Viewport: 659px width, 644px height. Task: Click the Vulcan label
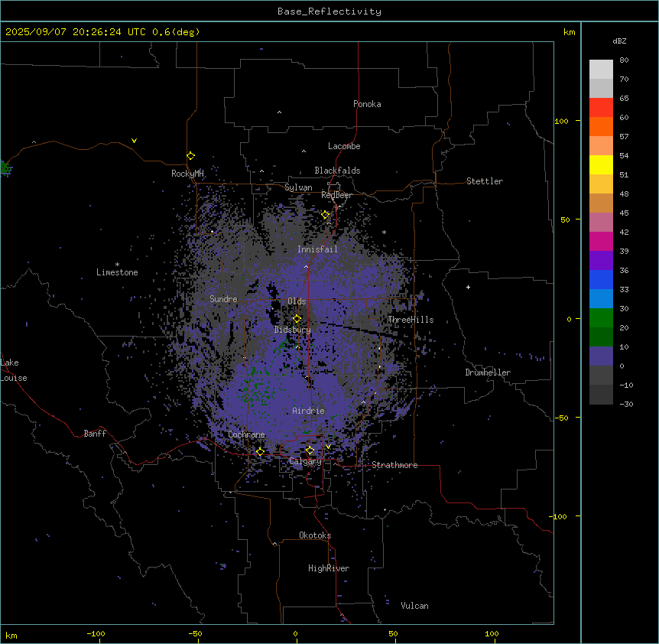pos(415,606)
